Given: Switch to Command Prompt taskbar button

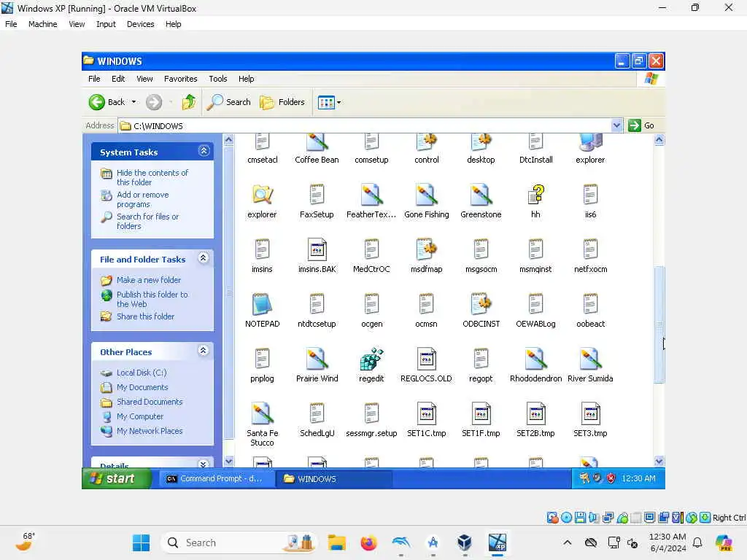Looking at the screenshot, I should [x=215, y=478].
